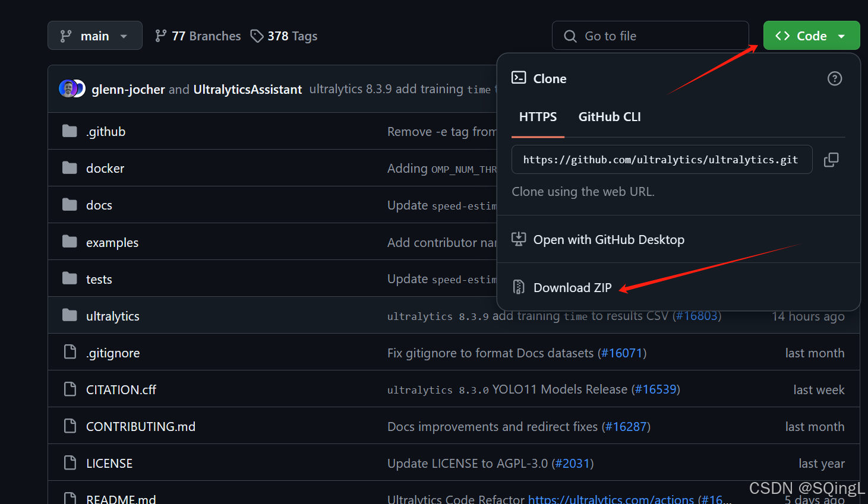Open the Fix gitignore commit message
The height and width of the screenshot is (504, 868).
point(491,353)
